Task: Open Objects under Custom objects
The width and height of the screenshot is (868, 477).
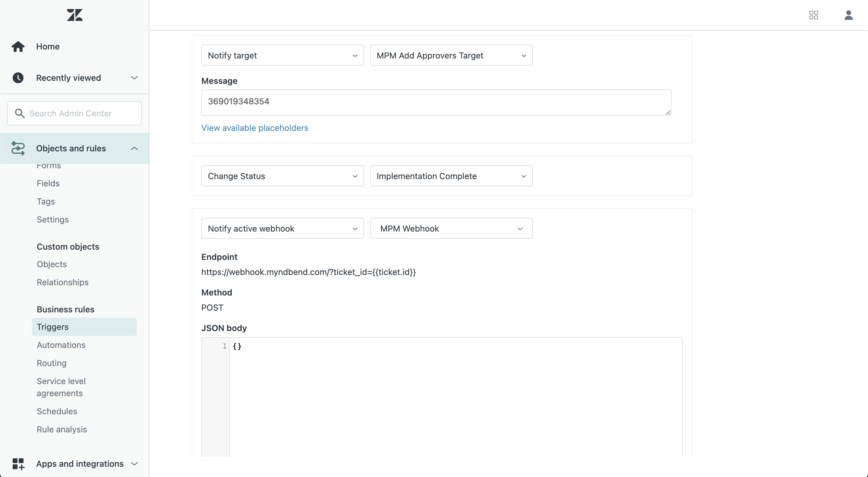Action: (52, 264)
